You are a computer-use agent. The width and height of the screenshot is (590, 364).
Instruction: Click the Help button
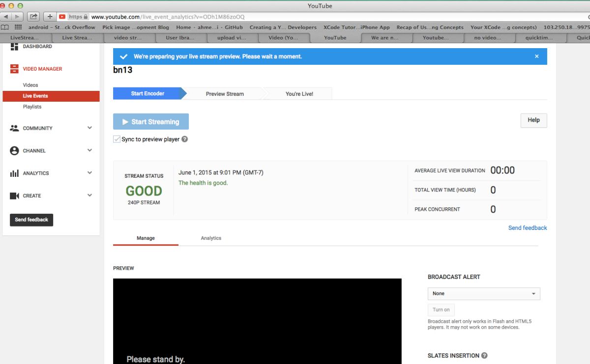tap(533, 120)
